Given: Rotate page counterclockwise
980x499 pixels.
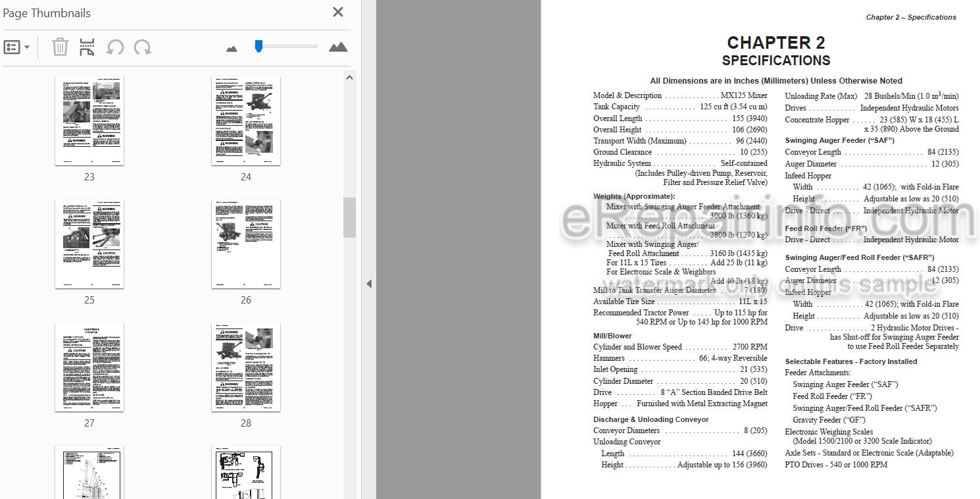Looking at the screenshot, I should 115,47.
